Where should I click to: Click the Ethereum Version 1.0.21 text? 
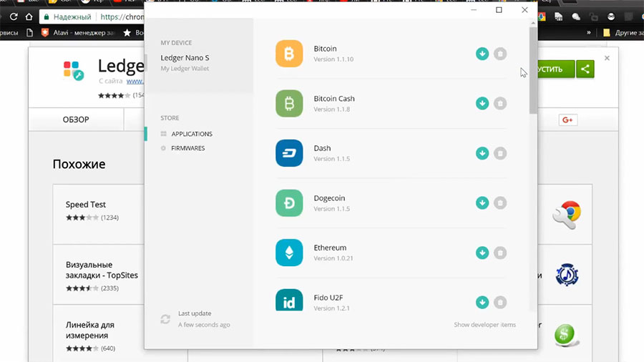[x=333, y=258]
